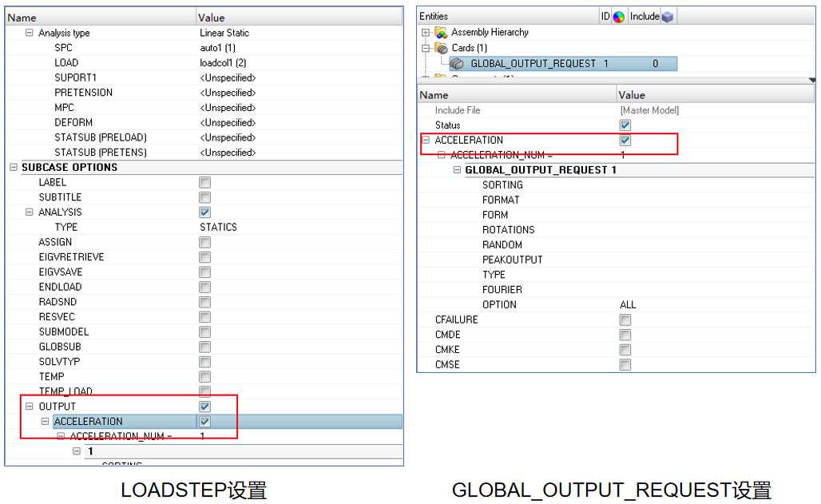Toggle the SUBTITLE checkbox
This screenshot has width=821, height=504.
[x=204, y=197]
